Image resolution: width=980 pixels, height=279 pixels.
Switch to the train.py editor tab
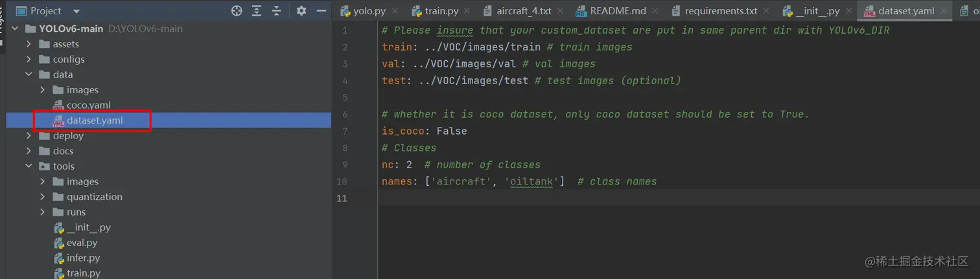pyautogui.click(x=441, y=11)
